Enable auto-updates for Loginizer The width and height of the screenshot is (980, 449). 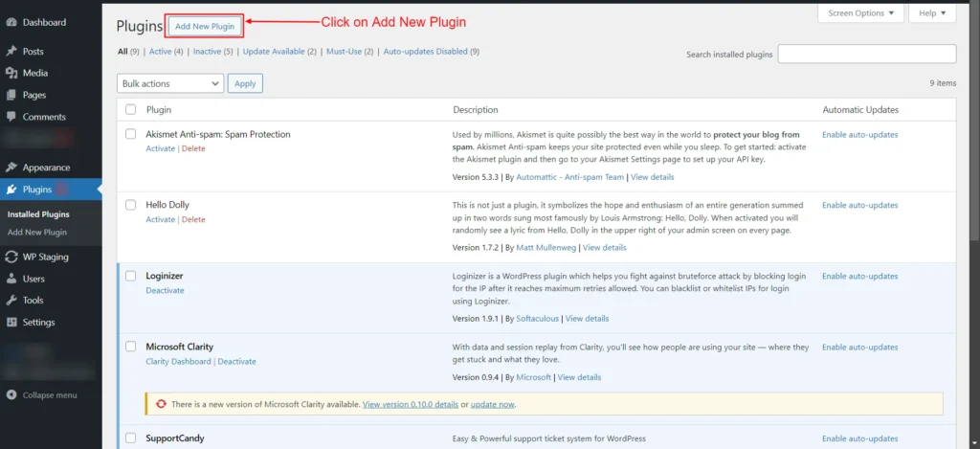click(x=860, y=277)
